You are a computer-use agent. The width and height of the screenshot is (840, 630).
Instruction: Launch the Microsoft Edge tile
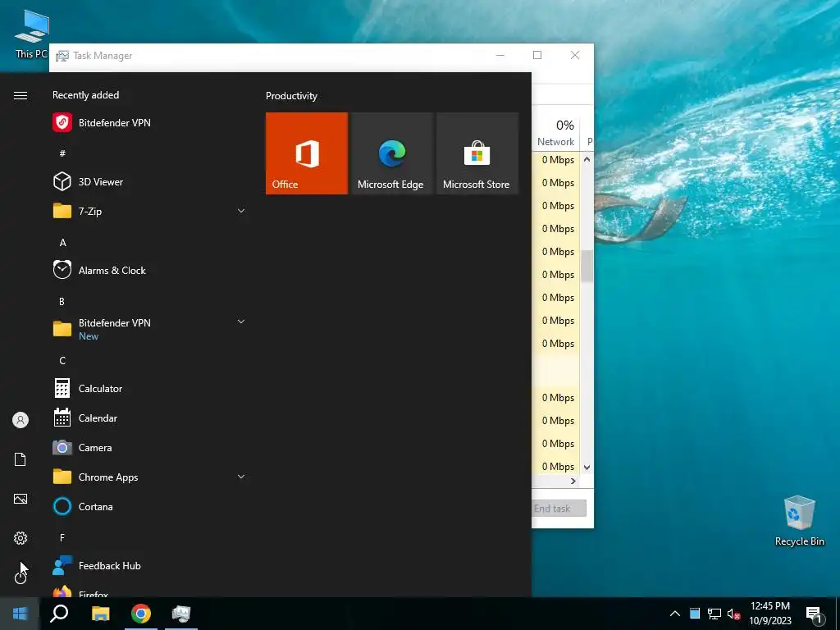(x=391, y=153)
